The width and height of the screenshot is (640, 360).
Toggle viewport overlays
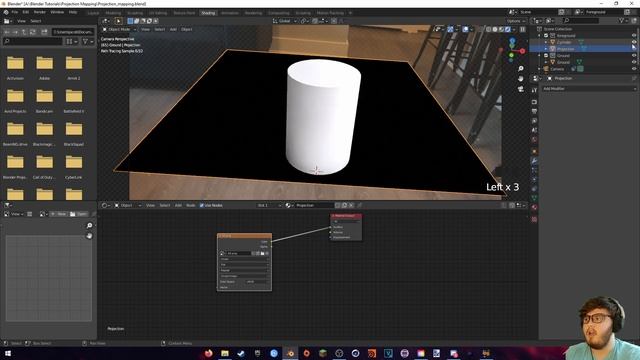[x=465, y=29]
